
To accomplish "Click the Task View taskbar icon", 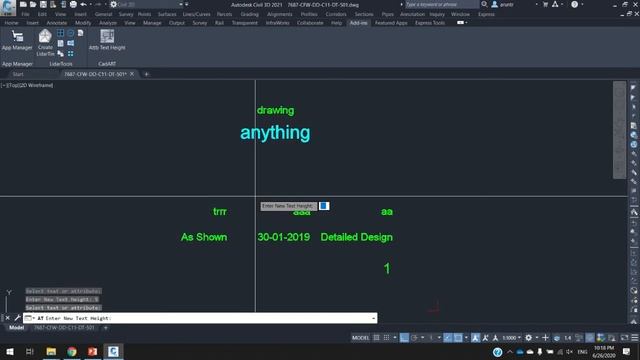I will click(30, 351).
